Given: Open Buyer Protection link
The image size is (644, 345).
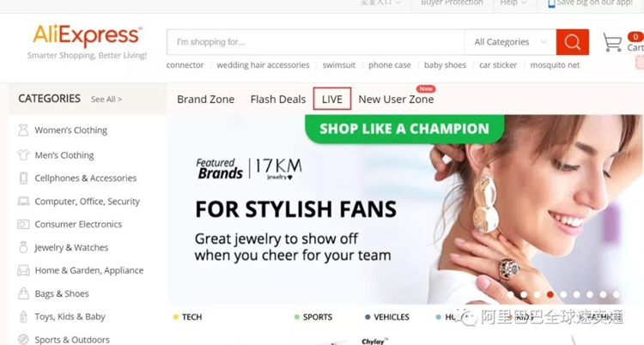Looking at the screenshot, I should [452, 3].
